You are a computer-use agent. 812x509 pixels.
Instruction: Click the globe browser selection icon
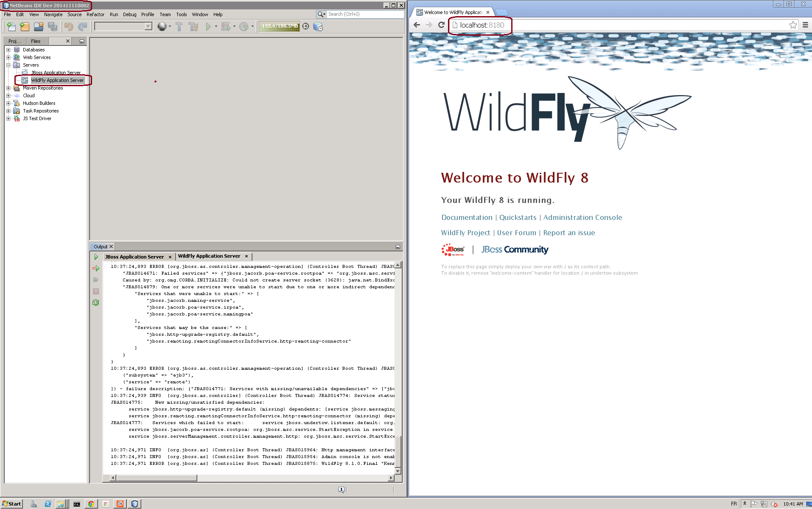point(162,27)
